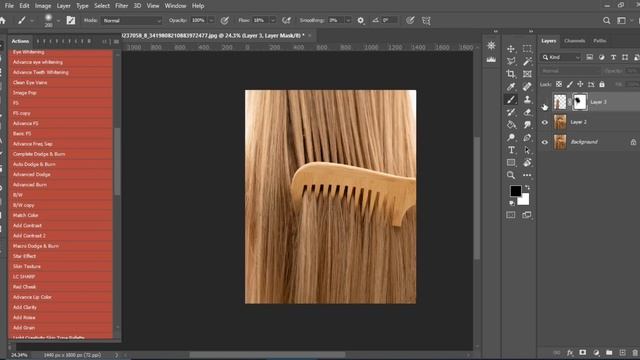Open the Layers Kind filter dropdown
The width and height of the screenshot is (640, 360).
[560, 57]
